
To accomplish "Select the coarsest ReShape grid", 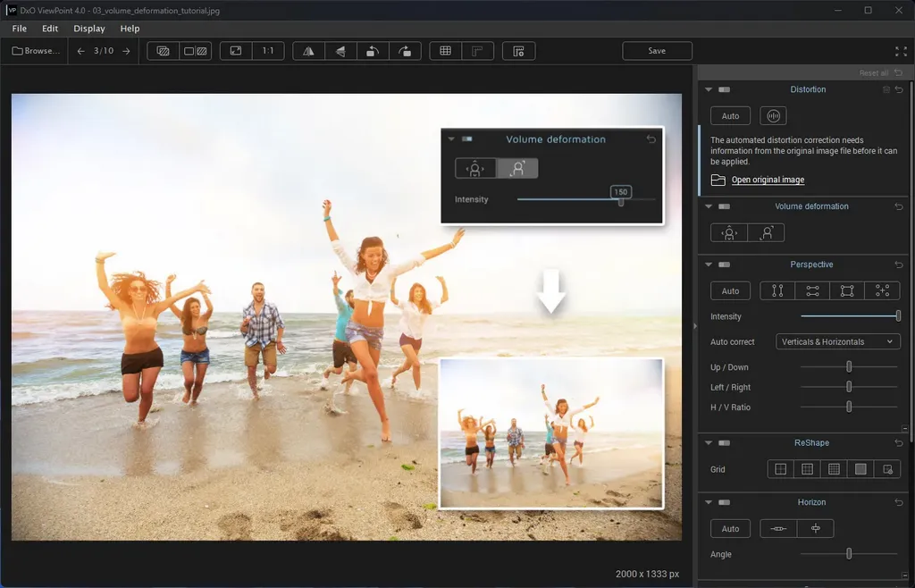I will click(x=781, y=469).
